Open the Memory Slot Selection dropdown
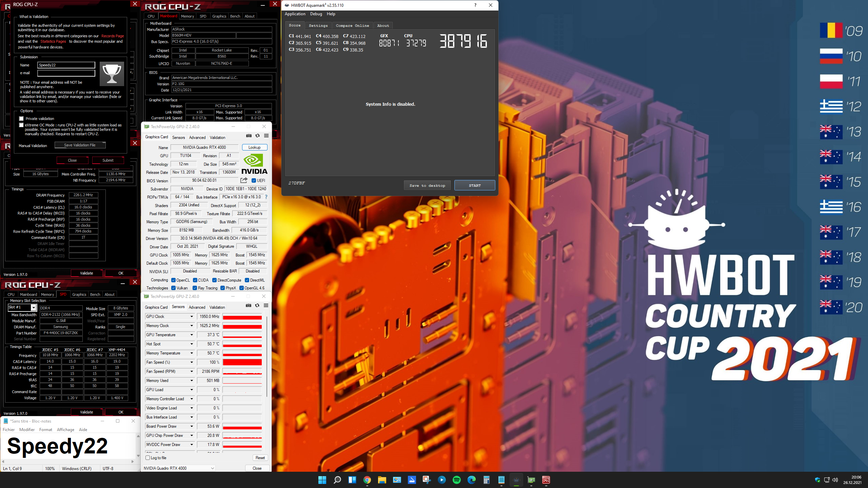Screen dimensions: 868x488 pyautogui.click(x=34, y=307)
